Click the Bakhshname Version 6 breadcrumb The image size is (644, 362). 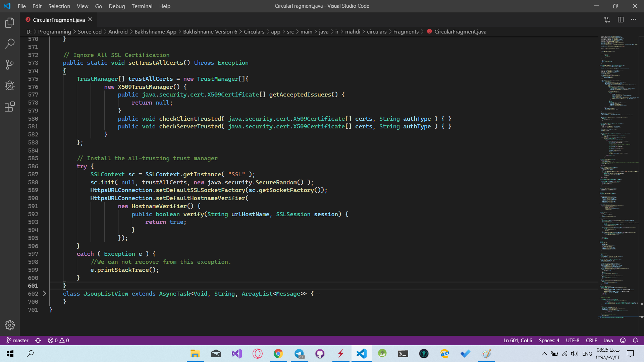(210, 32)
